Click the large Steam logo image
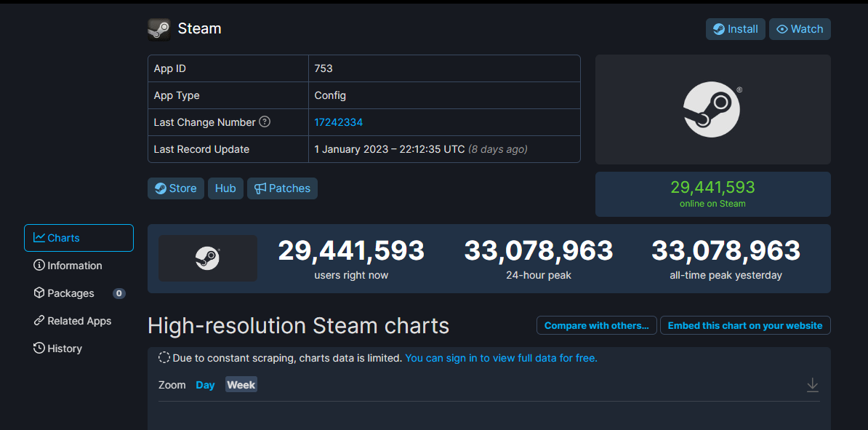 coord(712,109)
